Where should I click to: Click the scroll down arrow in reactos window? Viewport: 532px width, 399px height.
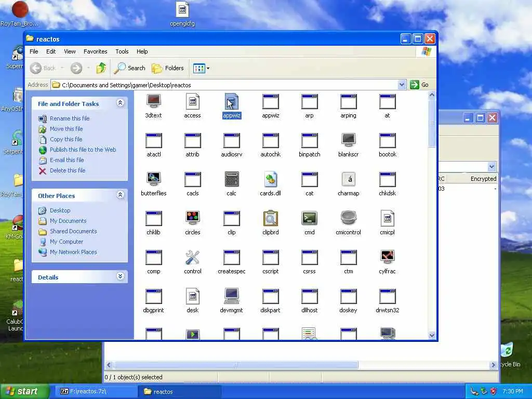pos(432,335)
